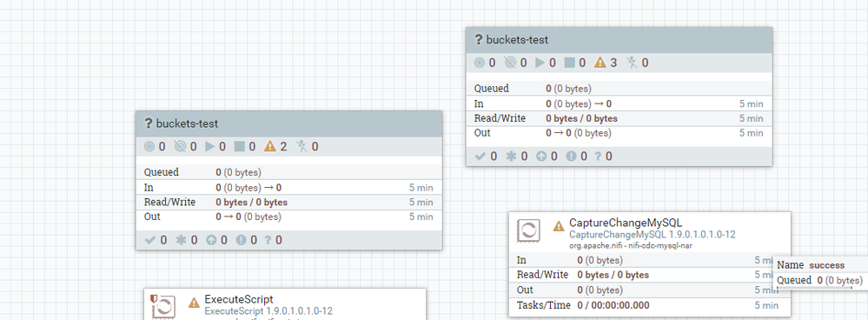Image resolution: width=868 pixels, height=320 pixels.
Task: Click Read/Write row in buckets-test with 3 invalid
Action: point(619,118)
